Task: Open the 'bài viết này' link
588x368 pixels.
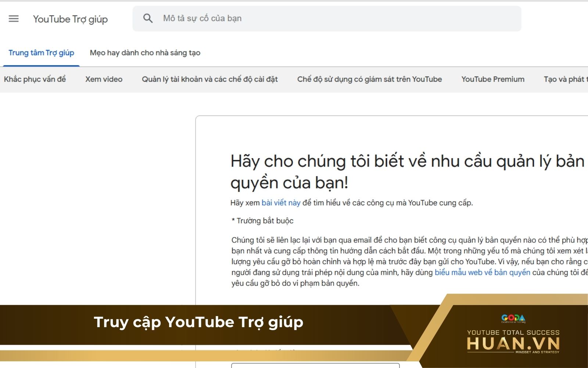Action: pyautogui.click(x=281, y=203)
